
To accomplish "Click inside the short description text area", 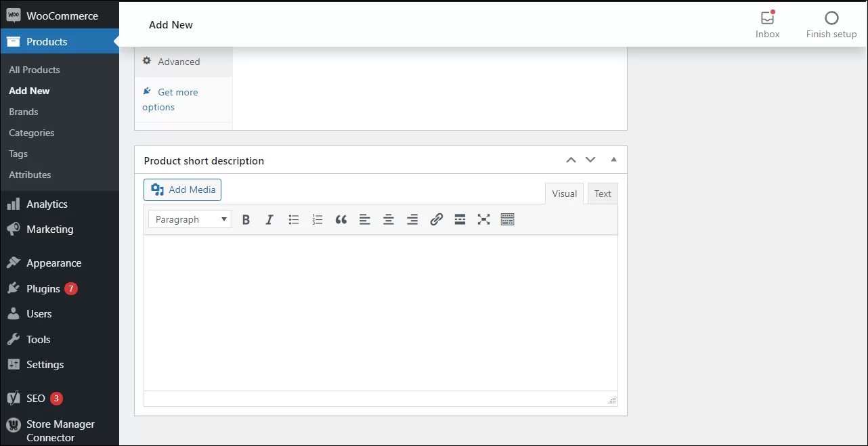I will pyautogui.click(x=379, y=311).
